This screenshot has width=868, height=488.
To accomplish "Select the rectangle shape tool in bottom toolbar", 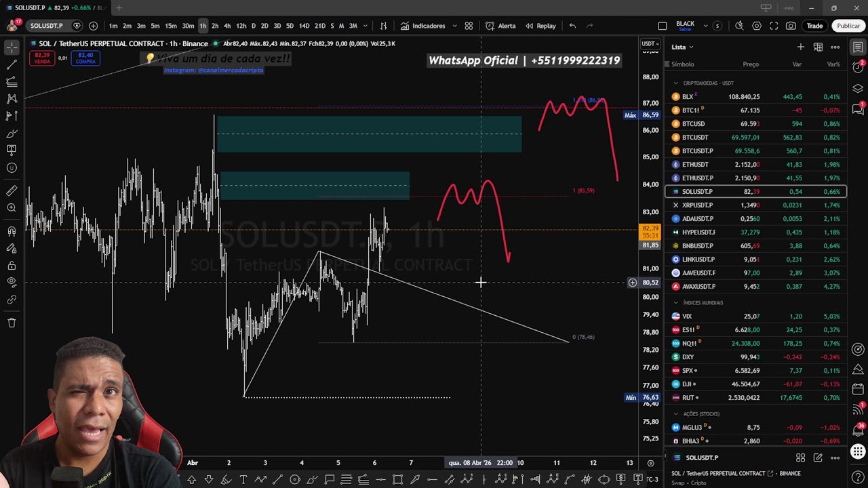I will 398,480.
